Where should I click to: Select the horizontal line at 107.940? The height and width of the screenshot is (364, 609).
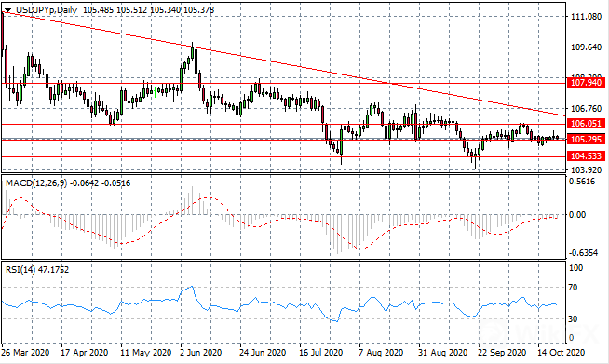[283, 83]
